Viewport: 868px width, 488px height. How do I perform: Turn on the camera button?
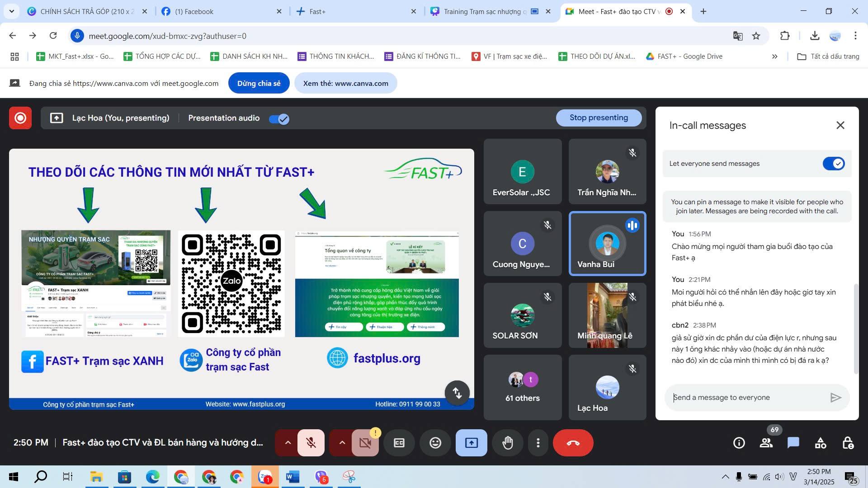[x=365, y=443]
